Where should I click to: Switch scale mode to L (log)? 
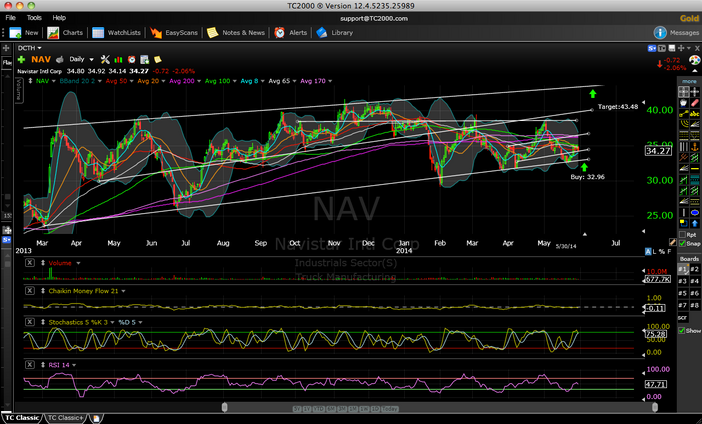(655, 252)
